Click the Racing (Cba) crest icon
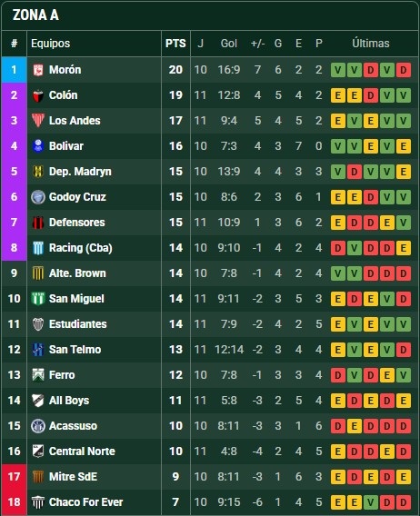The width and height of the screenshot is (420, 516). [38, 248]
